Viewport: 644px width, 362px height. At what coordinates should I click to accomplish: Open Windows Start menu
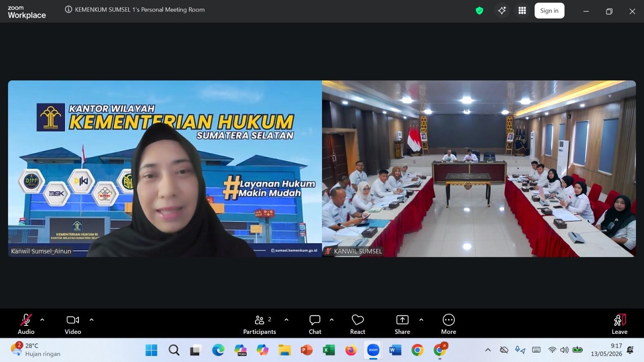(x=151, y=350)
